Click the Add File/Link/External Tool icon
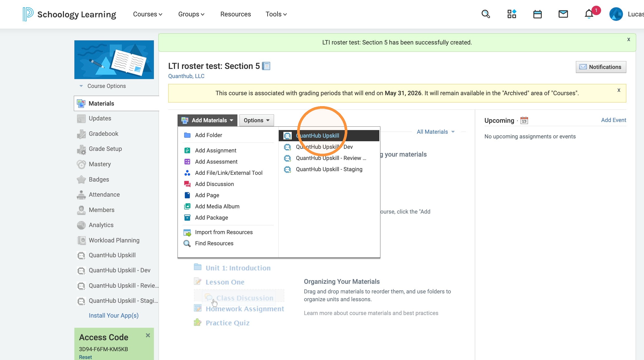 pyautogui.click(x=187, y=173)
